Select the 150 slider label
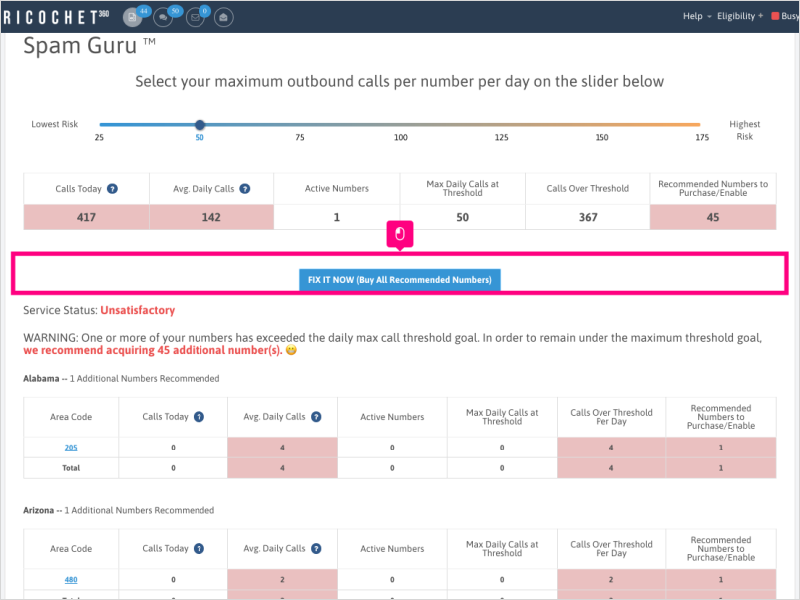This screenshot has width=800, height=600. pyautogui.click(x=602, y=137)
